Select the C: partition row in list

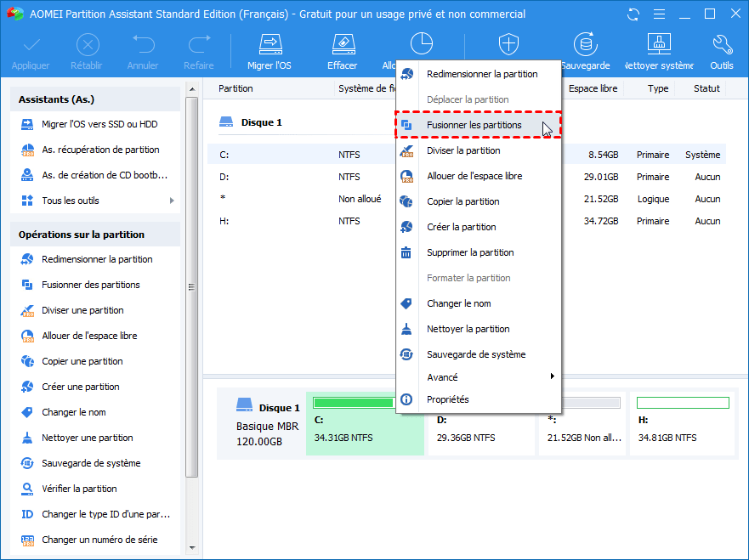tap(467, 155)
